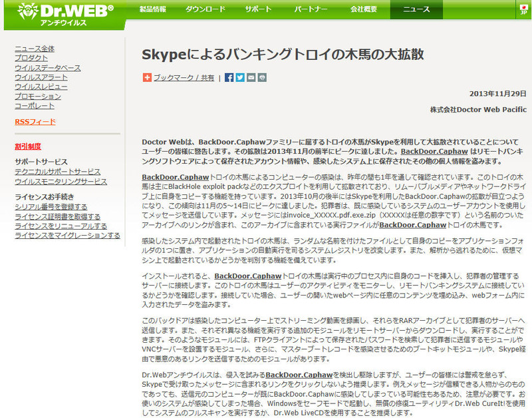Share the article on Twitter

(240, 77)
